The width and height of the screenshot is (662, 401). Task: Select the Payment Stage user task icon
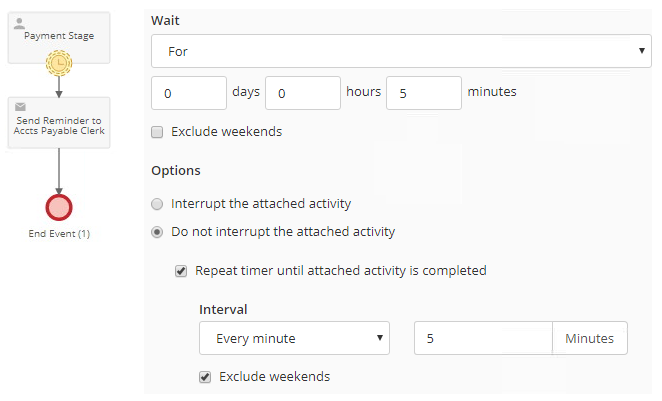click(x=19, y=20)
